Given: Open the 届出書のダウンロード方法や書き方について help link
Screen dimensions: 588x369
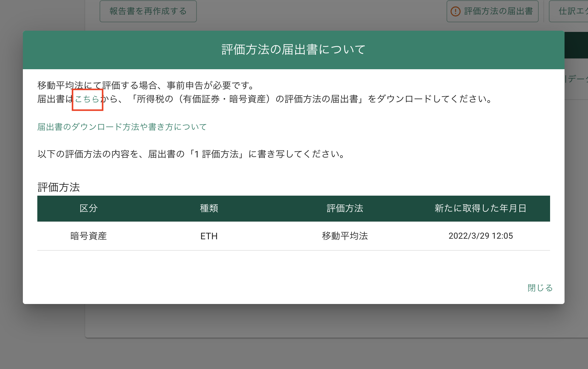Looking at the screenshot, I should coord(122,127).
